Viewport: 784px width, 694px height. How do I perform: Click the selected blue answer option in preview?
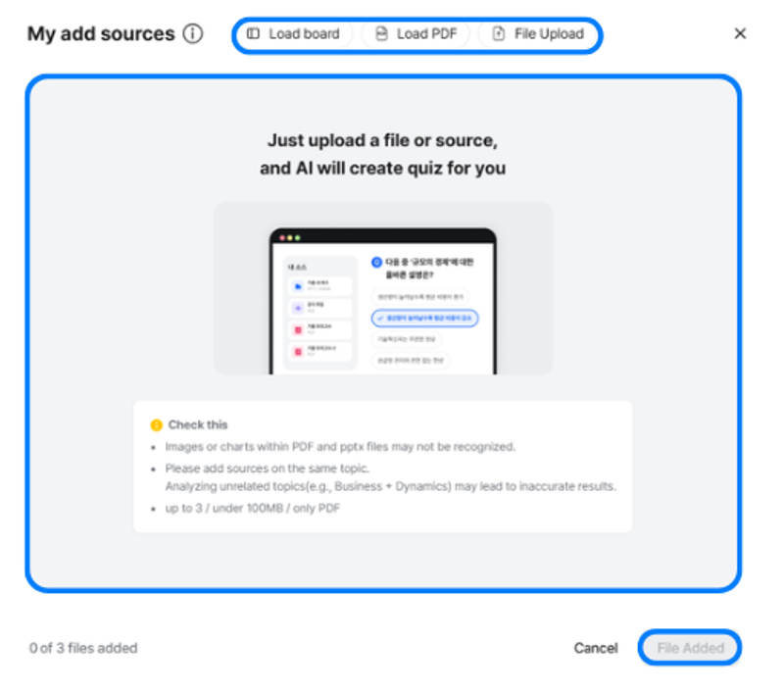(424, 318)
